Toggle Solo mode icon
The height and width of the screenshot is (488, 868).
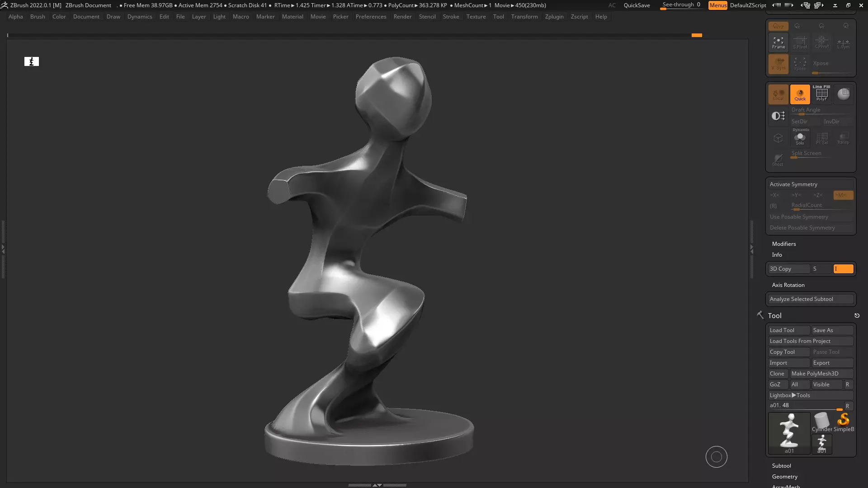coord(800,138)
